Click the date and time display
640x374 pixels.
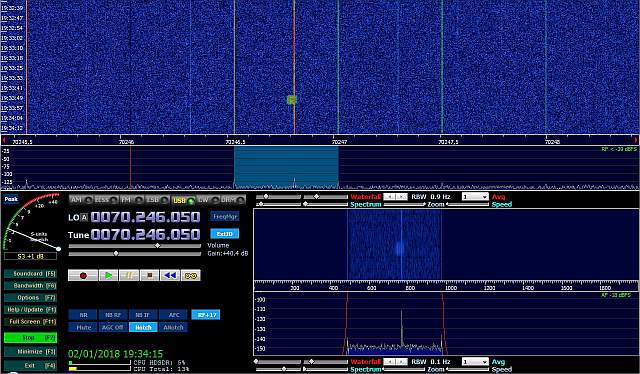[x=116, y=354]
